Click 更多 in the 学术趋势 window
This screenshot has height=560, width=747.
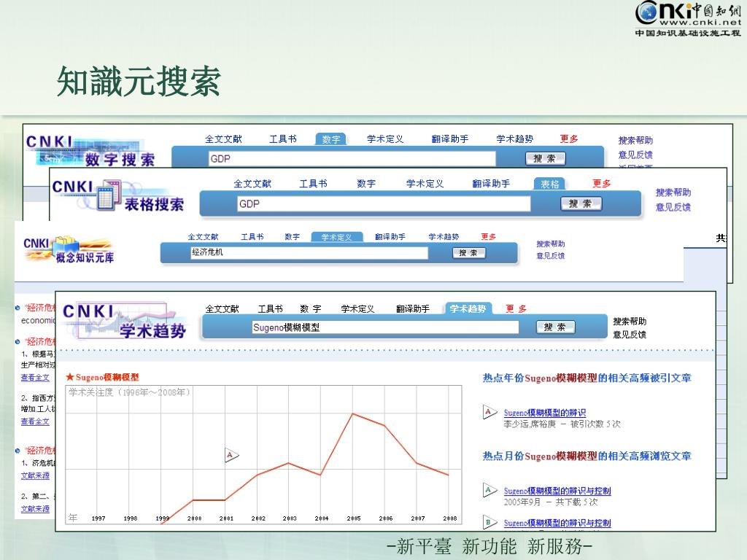point(516,309)
